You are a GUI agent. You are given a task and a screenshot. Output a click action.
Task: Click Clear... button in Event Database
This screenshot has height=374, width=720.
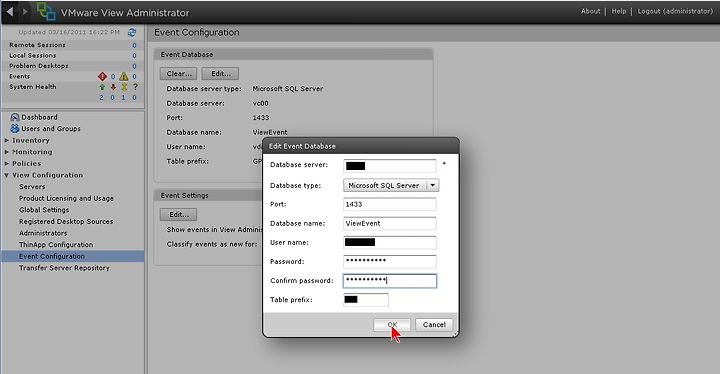[179, 74]
